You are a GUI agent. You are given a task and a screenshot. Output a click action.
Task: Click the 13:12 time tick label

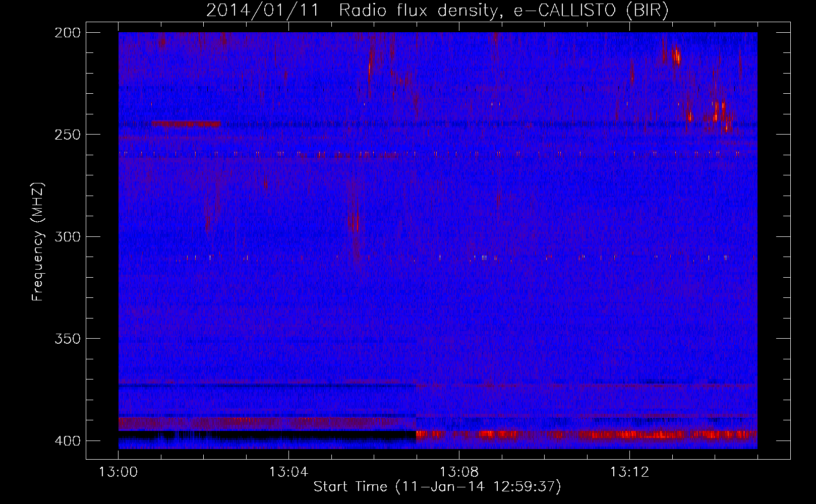[629, 472]
